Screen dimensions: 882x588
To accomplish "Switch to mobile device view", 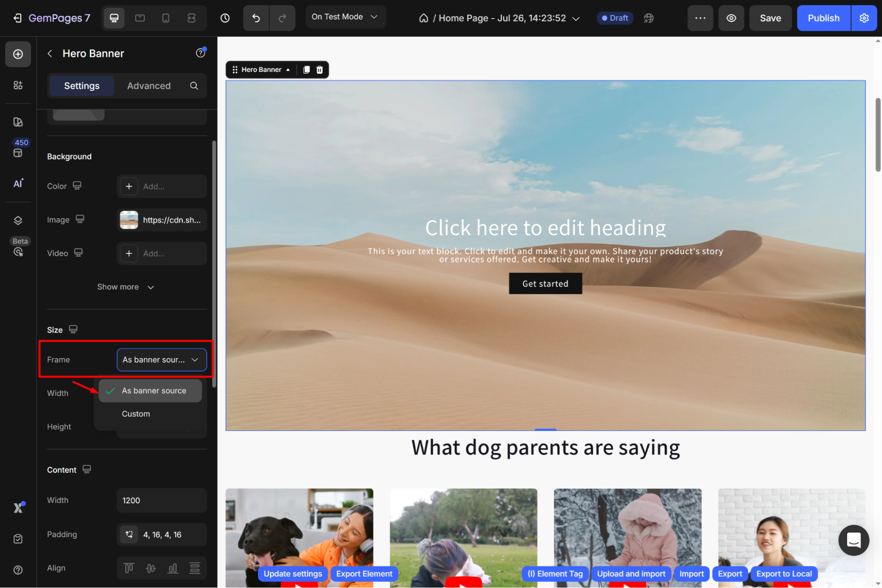I will (x=165, y=18).
